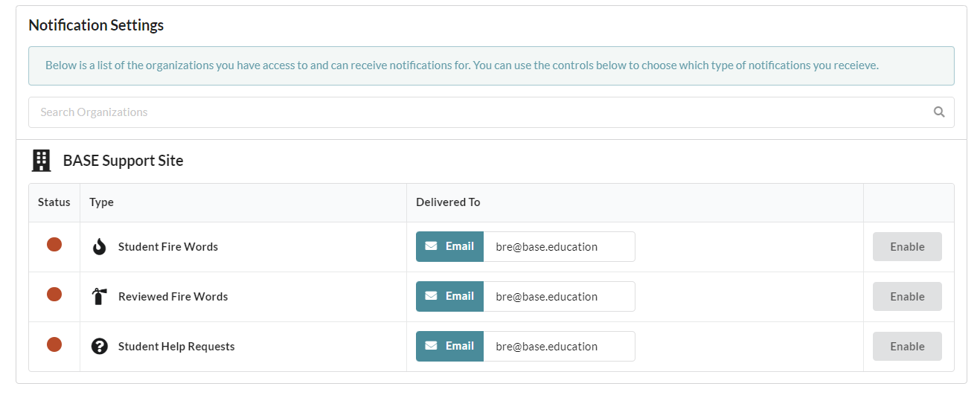Click red status dot for Reviewed Fire Words
This screenshot has width=980, height=398.
[x=54, y=295]
